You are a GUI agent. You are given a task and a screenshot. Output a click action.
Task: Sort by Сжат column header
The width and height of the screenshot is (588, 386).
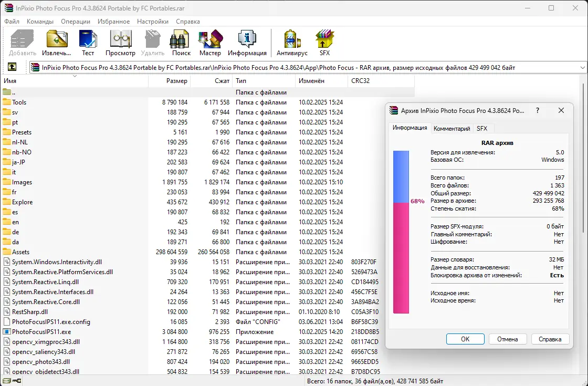pyautogui.click(x=212, y=81)
